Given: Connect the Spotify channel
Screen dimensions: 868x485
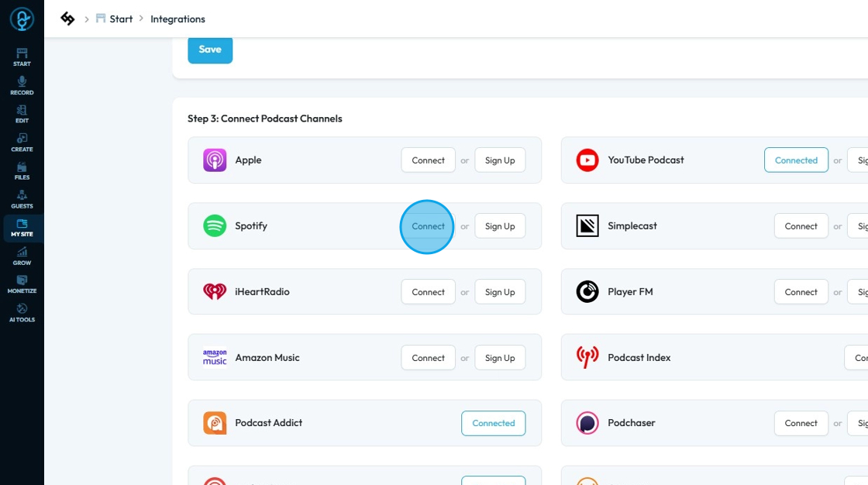Looking at the screenshot, I should tap(428, 226).
